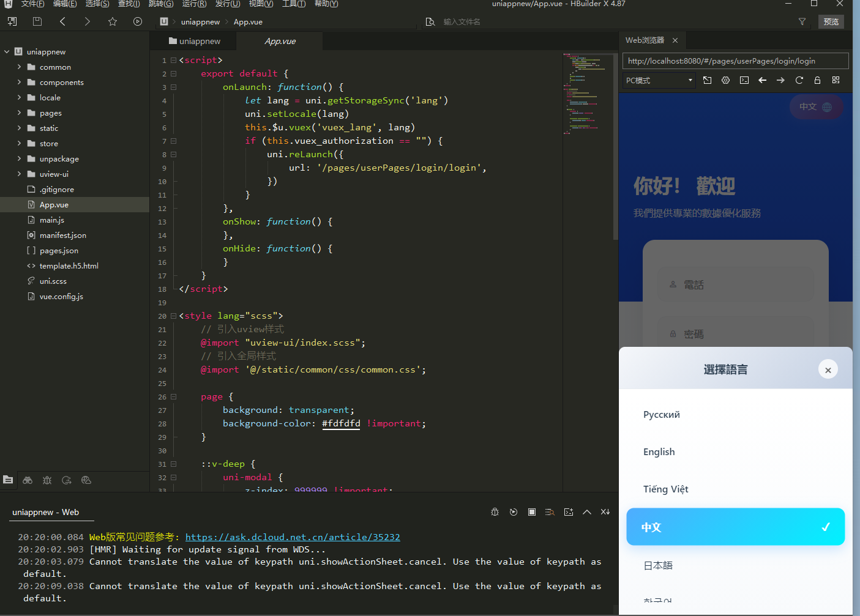Screen dimensions: 860x616
Task: Click the open-in-external-browser icon
Action: pos(707,80)
